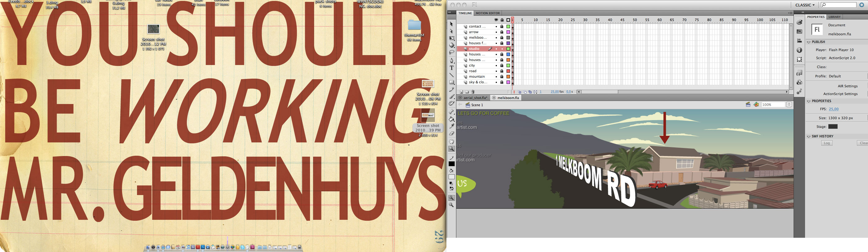Click the Edit Symbols icon
The height and width of the screenshot is (252, 868).
pos(756,105)
